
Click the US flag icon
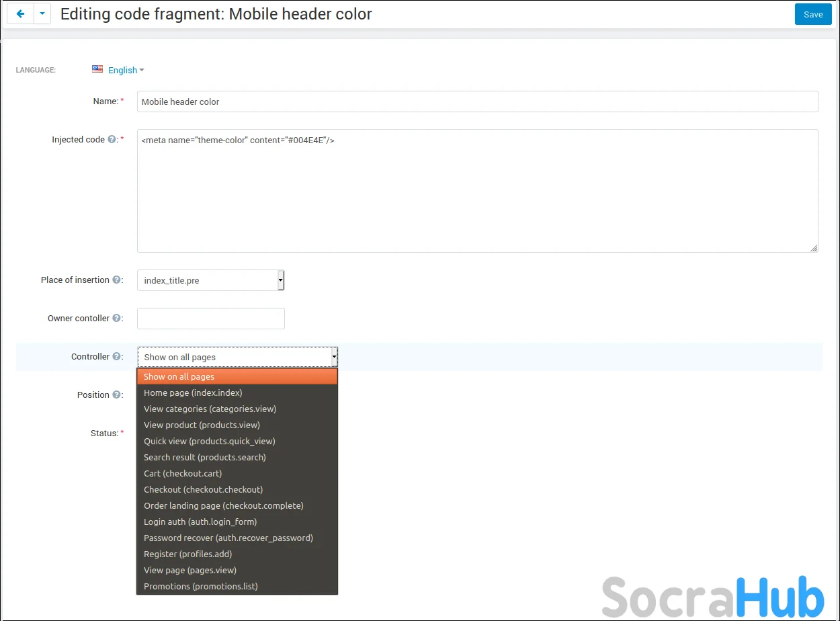(97, 69)
